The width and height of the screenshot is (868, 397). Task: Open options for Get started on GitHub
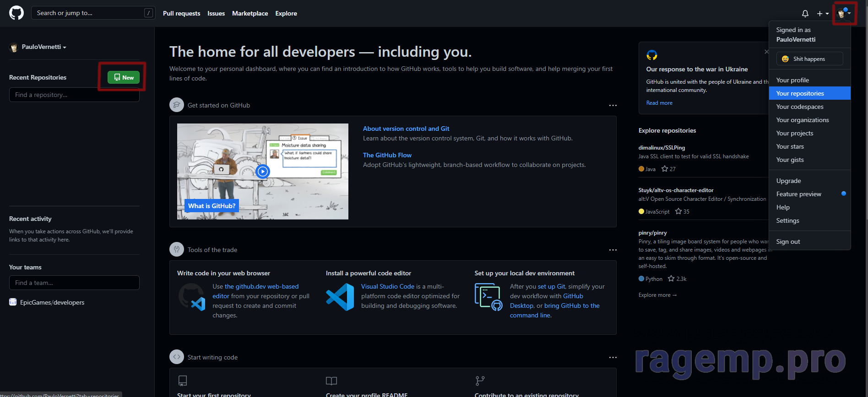pyautogui.click(x=613, y=106)
